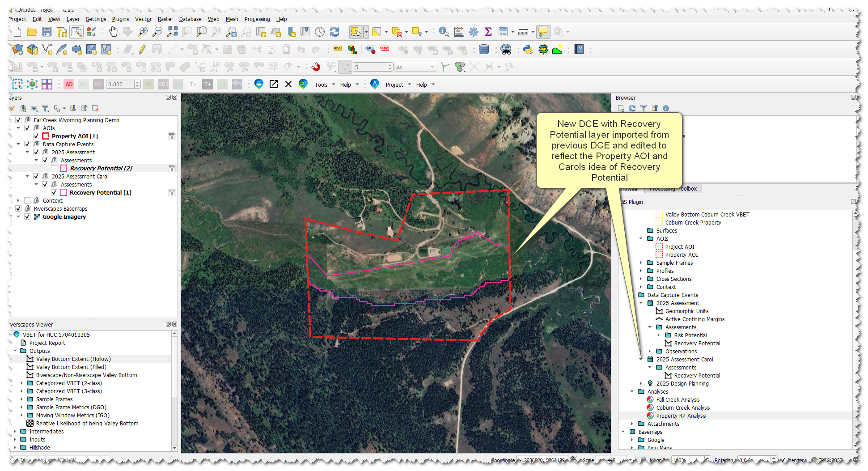This screenshot has height=471, width=868.
Task: Open the Identify Features tool
Action: (x=443, y=32)
